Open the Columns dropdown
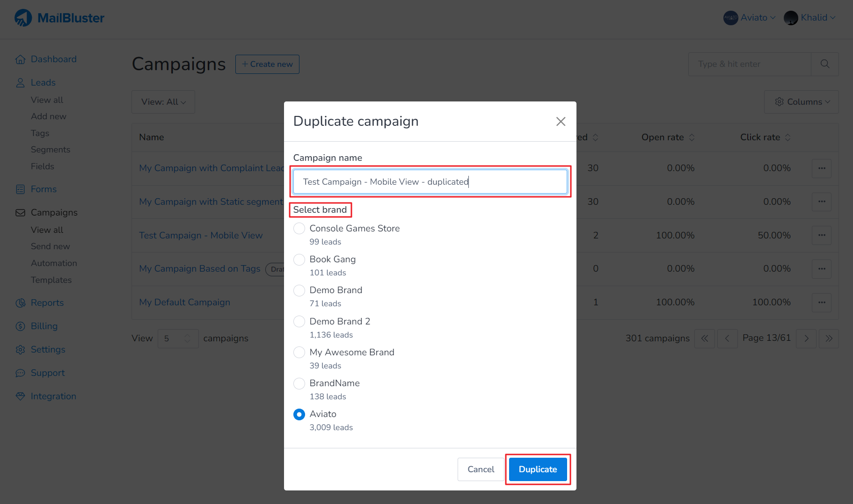Screen dimensions: 853x504 point(802,102)
